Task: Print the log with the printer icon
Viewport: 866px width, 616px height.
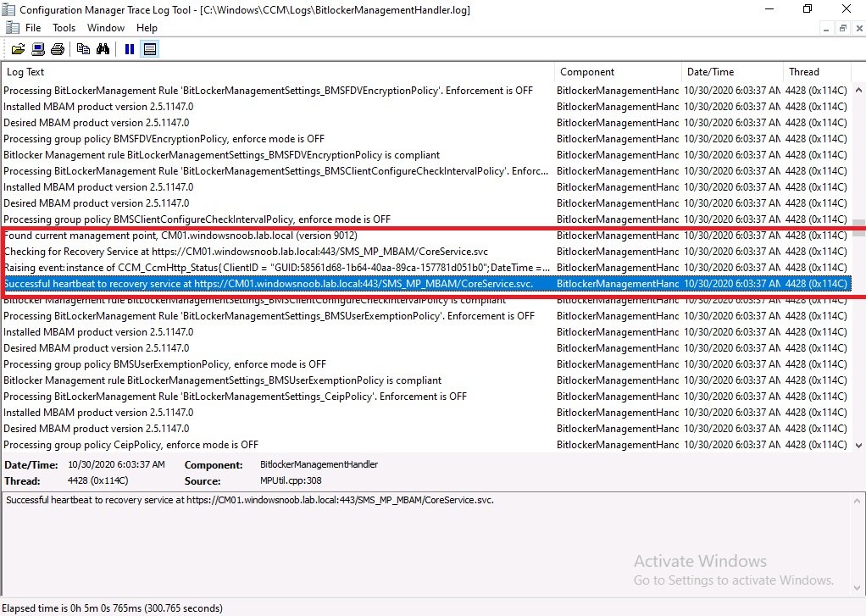Action: [x=58, y=49]
